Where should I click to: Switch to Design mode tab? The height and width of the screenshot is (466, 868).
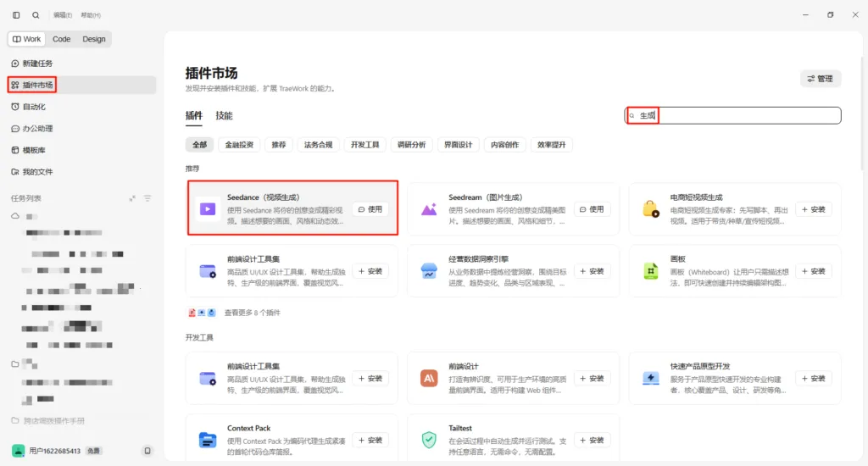pos(93,39)
